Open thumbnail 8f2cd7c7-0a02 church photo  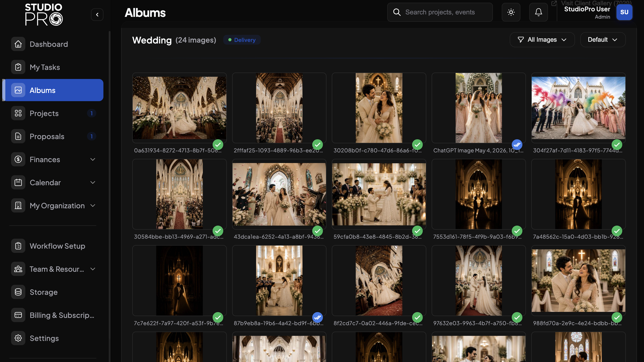click(379, 280)
